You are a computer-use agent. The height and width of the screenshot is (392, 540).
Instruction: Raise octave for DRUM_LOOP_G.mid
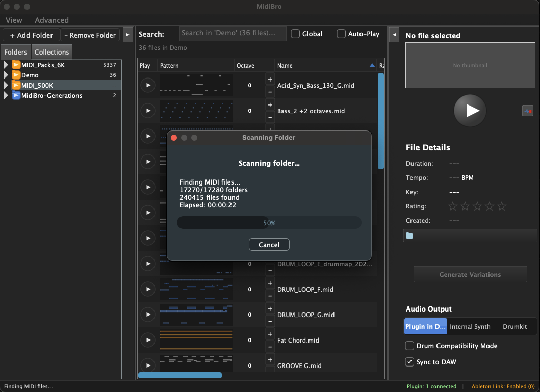[x=270, y=309]
